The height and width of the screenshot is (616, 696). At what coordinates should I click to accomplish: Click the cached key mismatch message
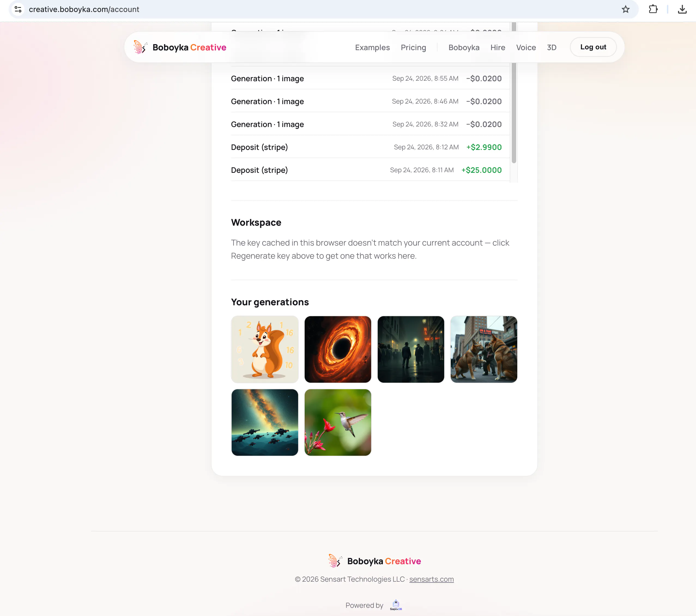[x=370, y=249]
